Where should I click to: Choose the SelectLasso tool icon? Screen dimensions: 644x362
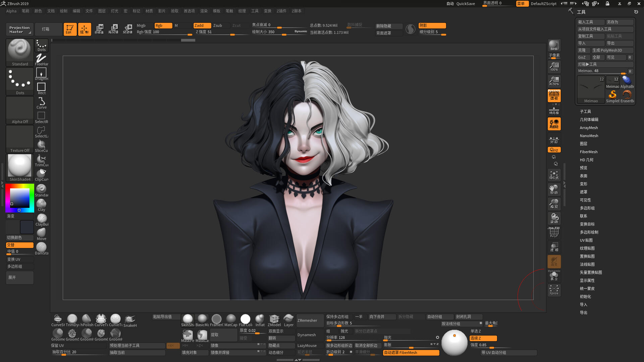coord(41,132)
